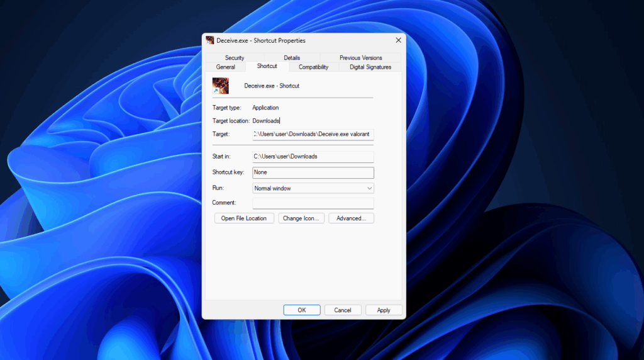Confirm with the OK button
Screen dimensions: 644x360
click(302, 310)
